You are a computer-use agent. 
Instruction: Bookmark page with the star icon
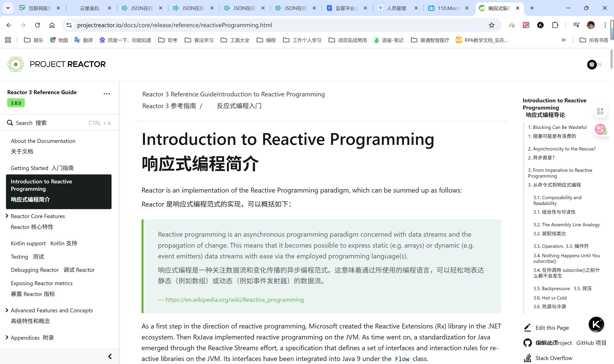tap(491, 25)
